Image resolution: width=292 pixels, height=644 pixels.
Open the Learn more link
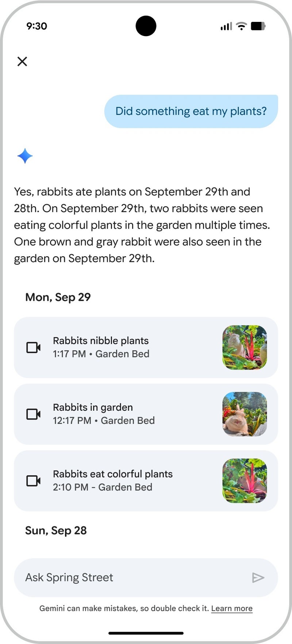[x=232, y=608]
